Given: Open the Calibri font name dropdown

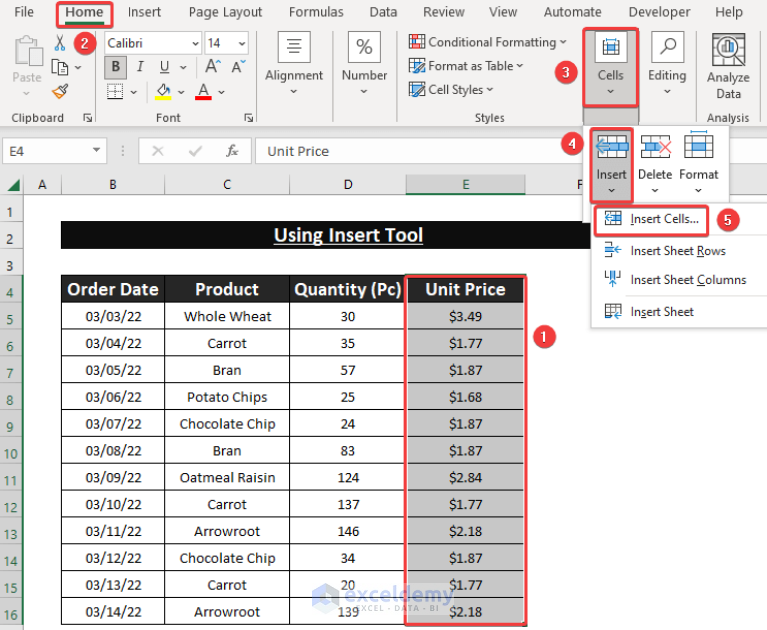Looking at the screenshot, I should coord(194,43).
